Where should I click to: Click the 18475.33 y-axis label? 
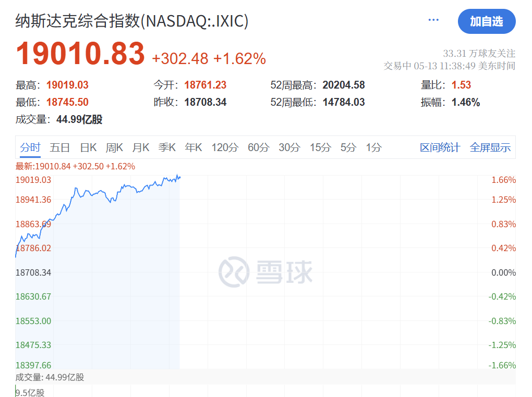[x=33, y=345]
